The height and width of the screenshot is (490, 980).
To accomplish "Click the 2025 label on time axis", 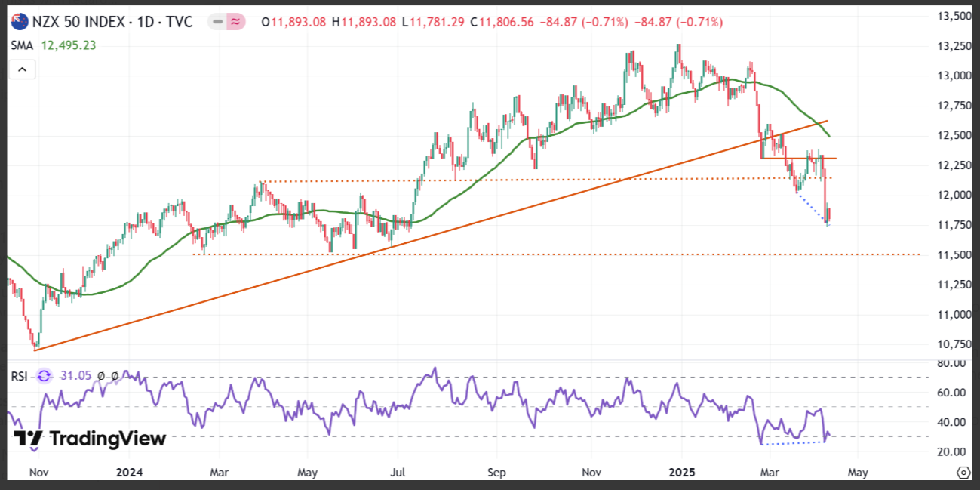I will pyautogui.click(x=681, y=473).
